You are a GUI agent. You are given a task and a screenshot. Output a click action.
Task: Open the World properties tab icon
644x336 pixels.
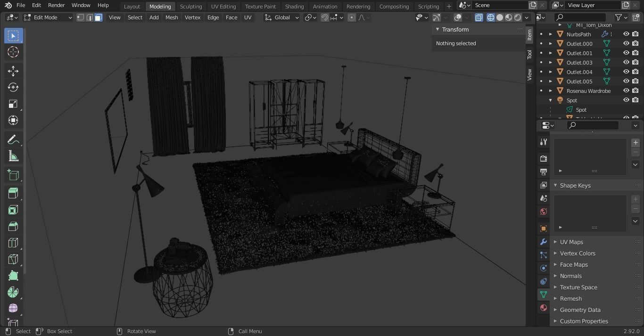pos(544,211)
